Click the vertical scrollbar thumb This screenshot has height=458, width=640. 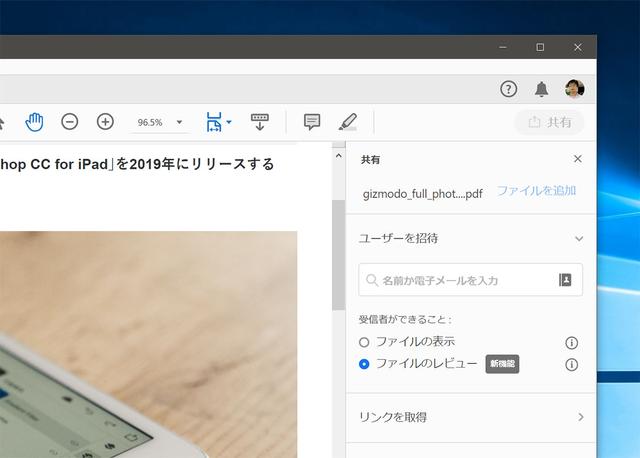[x=338, y=255]
